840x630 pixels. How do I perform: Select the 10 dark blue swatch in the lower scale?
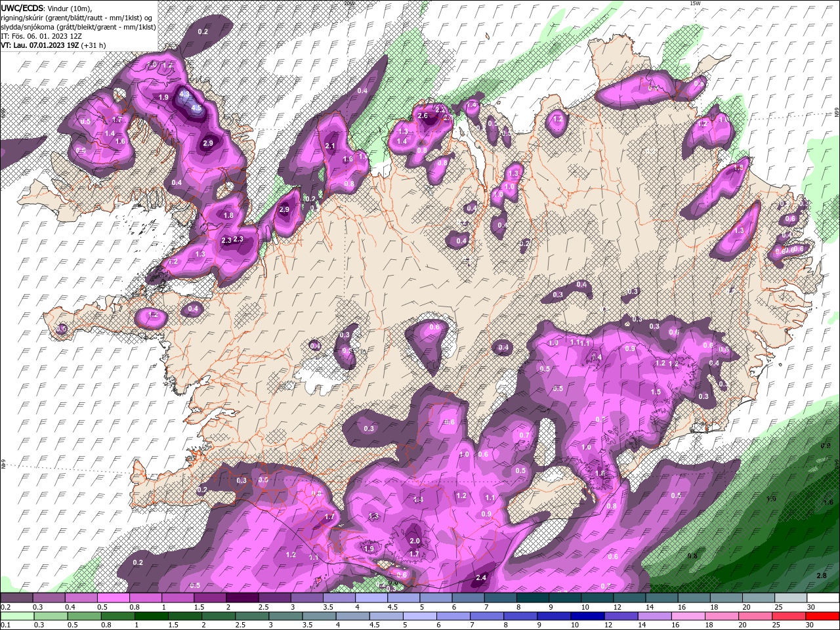[x=587, y=617]
